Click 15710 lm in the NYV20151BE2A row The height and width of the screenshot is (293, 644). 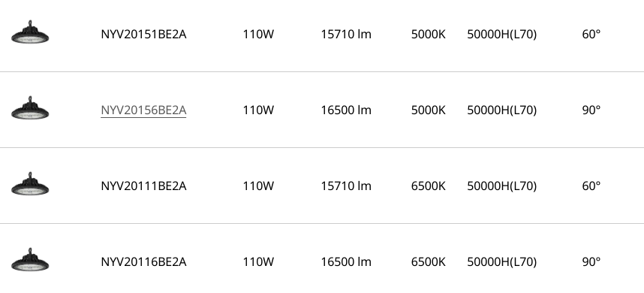click(346, 34)
